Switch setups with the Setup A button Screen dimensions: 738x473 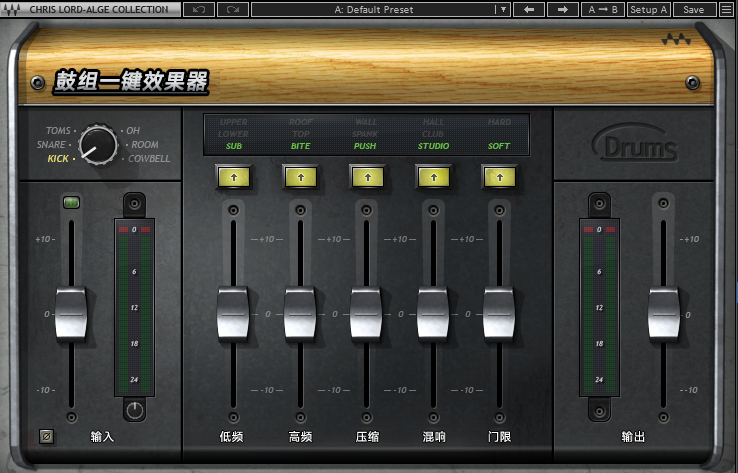coord(649,9)
